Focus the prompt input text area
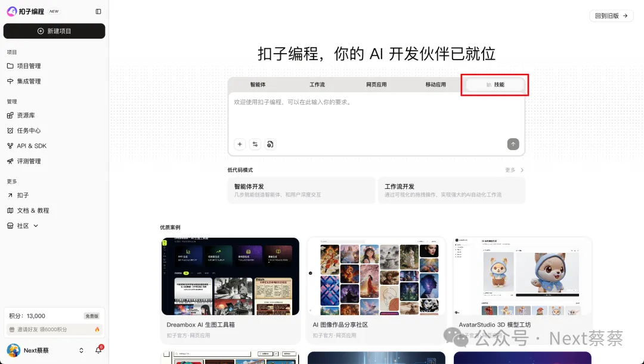644x364 pixels. click(x=376, y=116)
